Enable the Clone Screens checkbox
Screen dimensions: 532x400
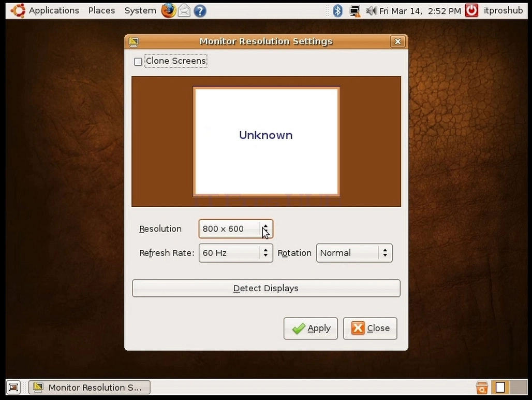138,62
